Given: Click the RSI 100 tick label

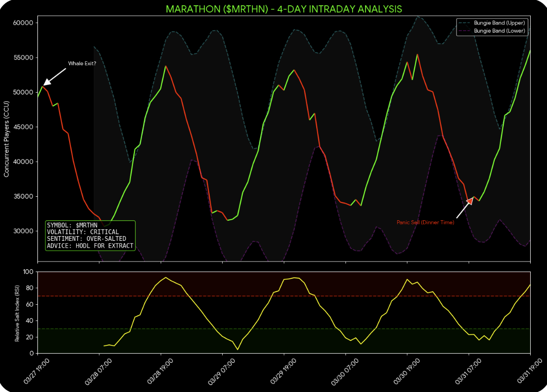Looking at the screenshot, I should click(28, 272).
